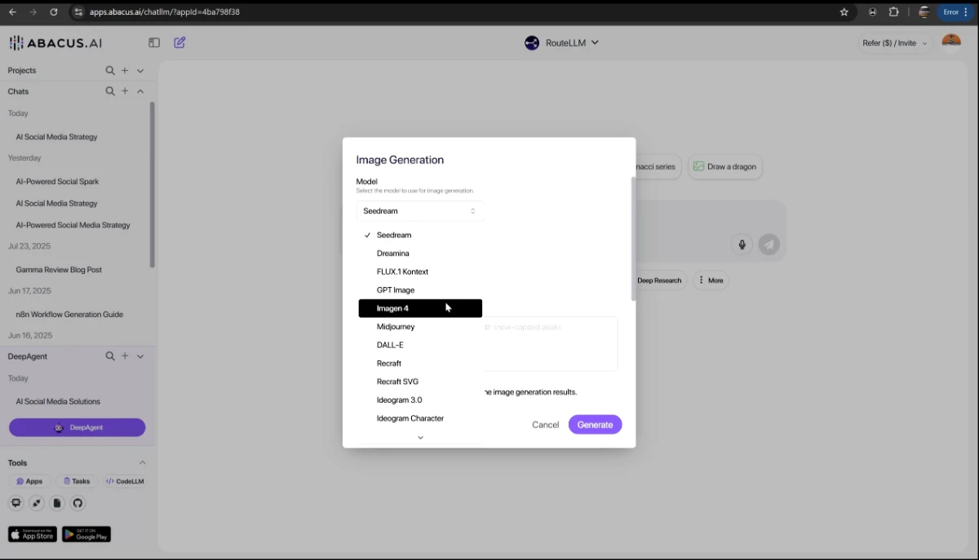
Task: Click the send message arrow icon
Action: (x=769, y=245)
